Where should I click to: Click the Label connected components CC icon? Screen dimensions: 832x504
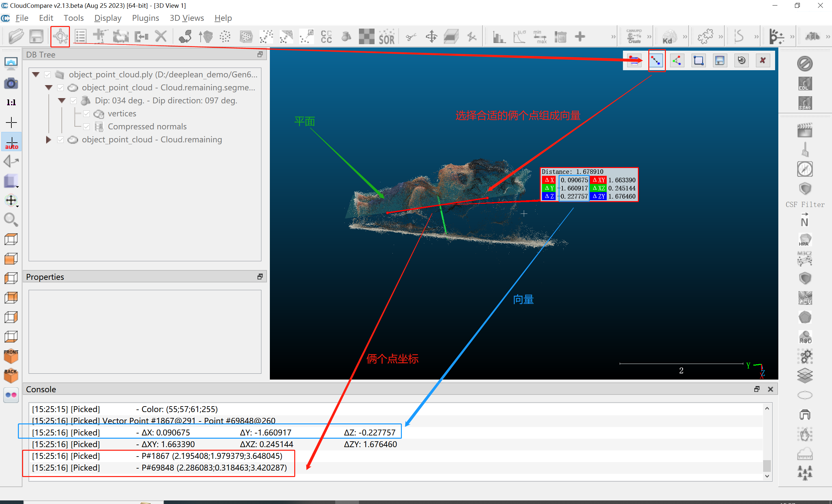(x=326, y=36)
